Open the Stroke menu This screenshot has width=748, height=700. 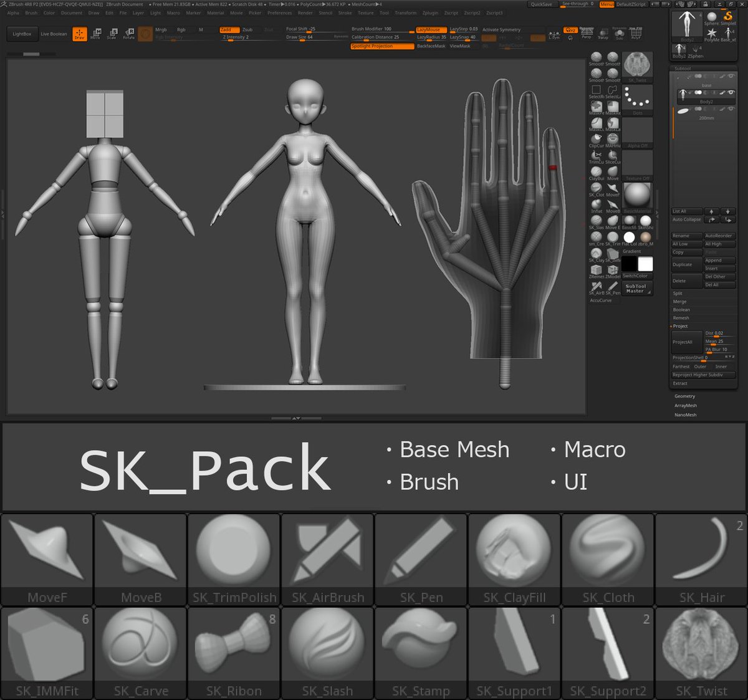pyautogui.click(x=345, y=12)
